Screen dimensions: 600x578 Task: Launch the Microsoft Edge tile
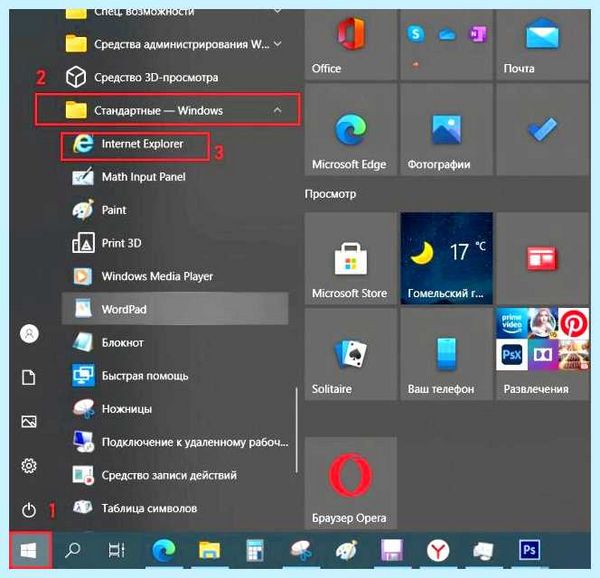351,130
